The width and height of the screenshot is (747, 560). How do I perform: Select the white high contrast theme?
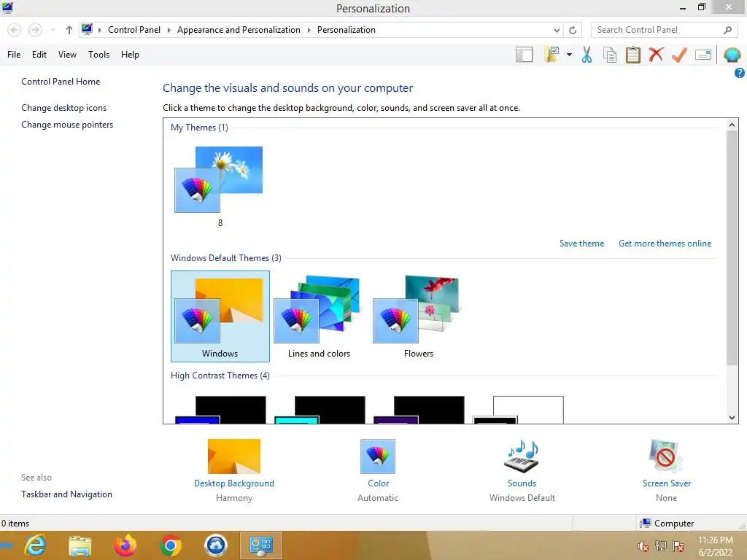[x=518, y=410]
